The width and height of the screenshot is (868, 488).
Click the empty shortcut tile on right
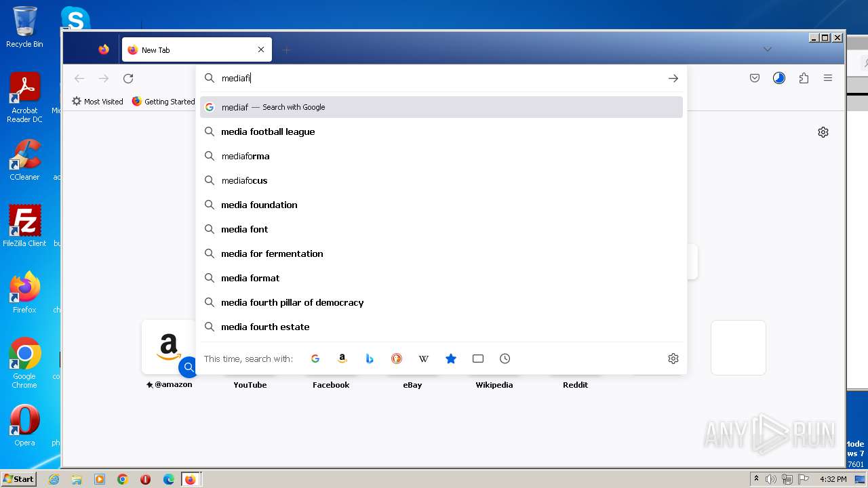[738, 348]
